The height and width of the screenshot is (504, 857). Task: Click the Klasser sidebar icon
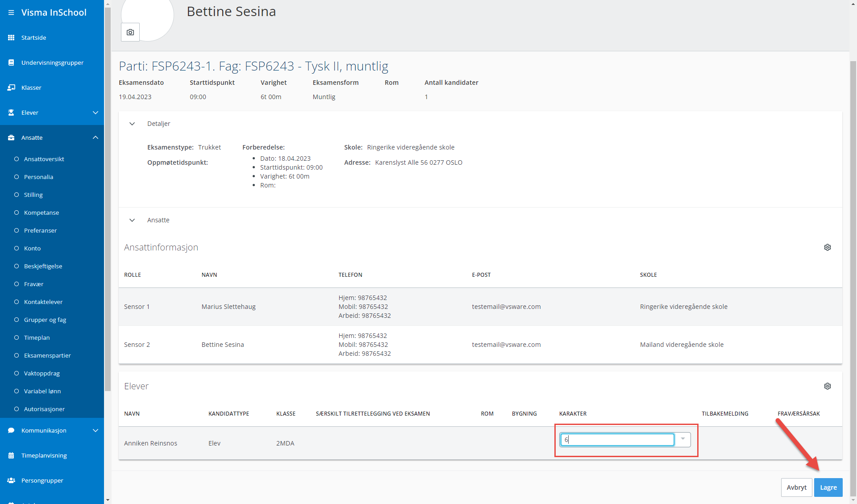tap(11, 87)
